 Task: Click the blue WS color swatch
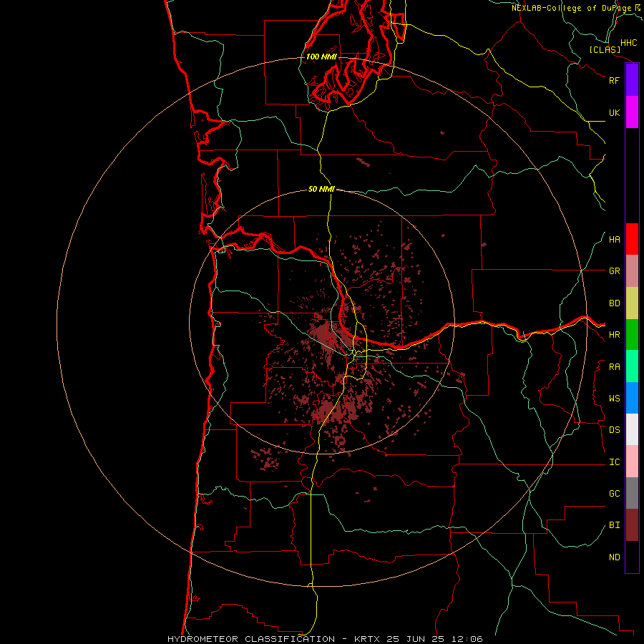point(632,398)
